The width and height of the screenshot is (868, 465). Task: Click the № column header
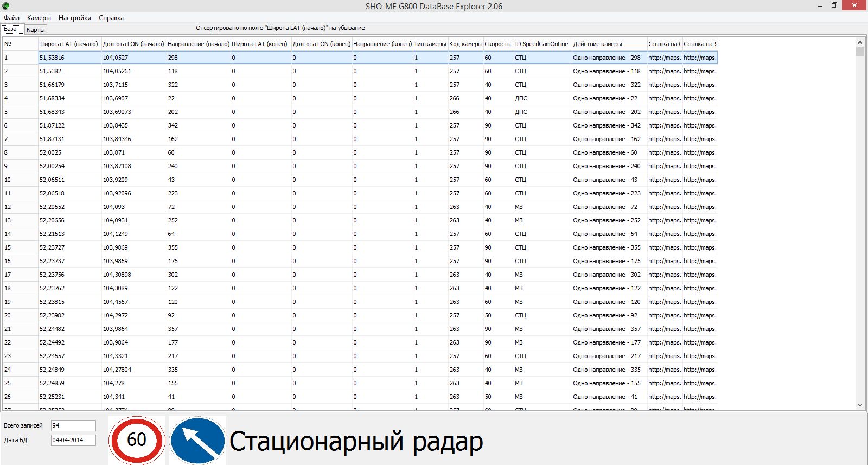[x=20, y=44]
